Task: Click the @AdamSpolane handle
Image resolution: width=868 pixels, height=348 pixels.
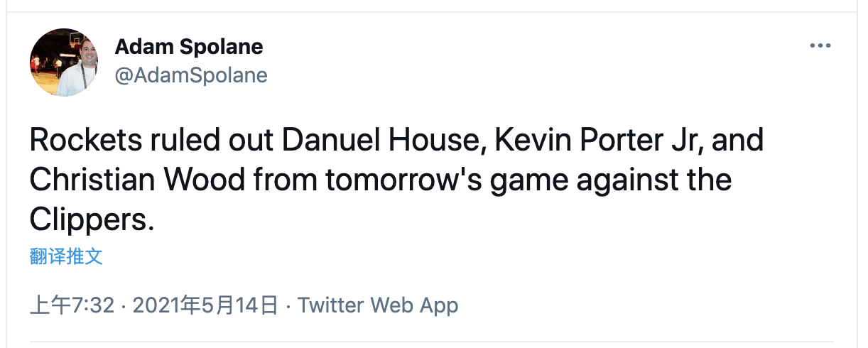Action: pyautogui.click(x=191, y=75)
